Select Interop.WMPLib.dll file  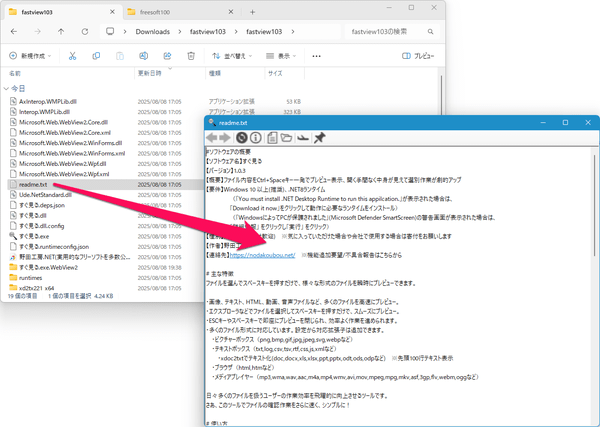pos(44,112)
